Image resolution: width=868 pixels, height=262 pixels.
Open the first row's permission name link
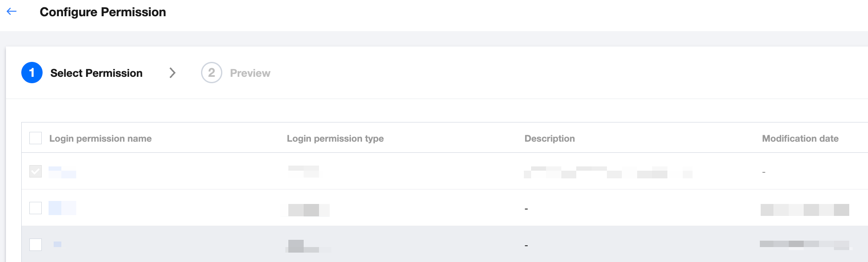(x=62, y=172)
